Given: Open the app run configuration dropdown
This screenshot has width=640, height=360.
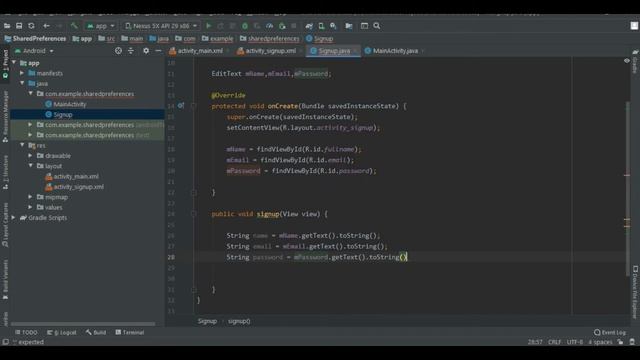Looking at the screenshot, I should tap(100, 26).
